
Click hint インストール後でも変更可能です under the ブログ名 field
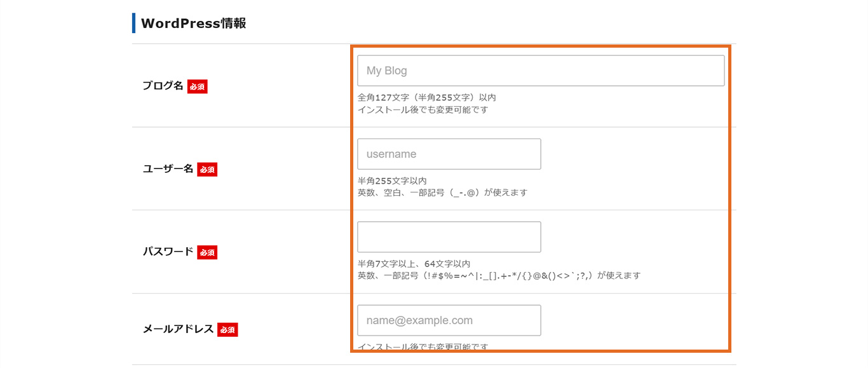pyautogui.click(x=423, y=109)
